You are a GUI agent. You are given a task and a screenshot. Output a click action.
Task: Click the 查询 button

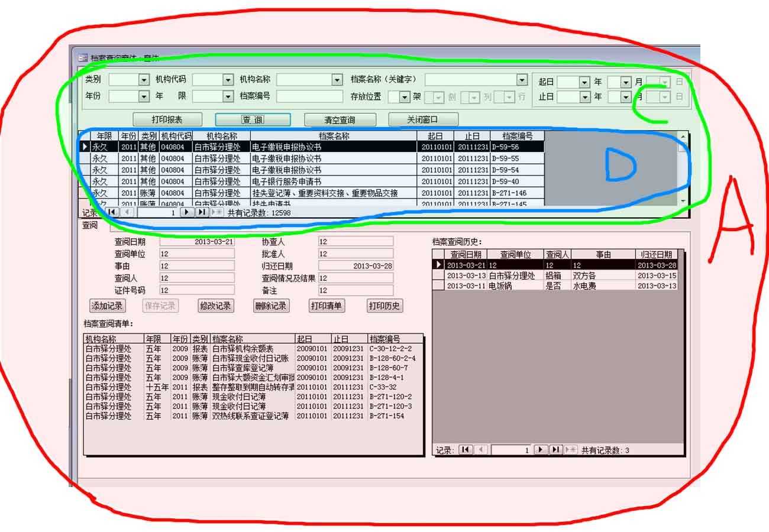coord(253,120)
